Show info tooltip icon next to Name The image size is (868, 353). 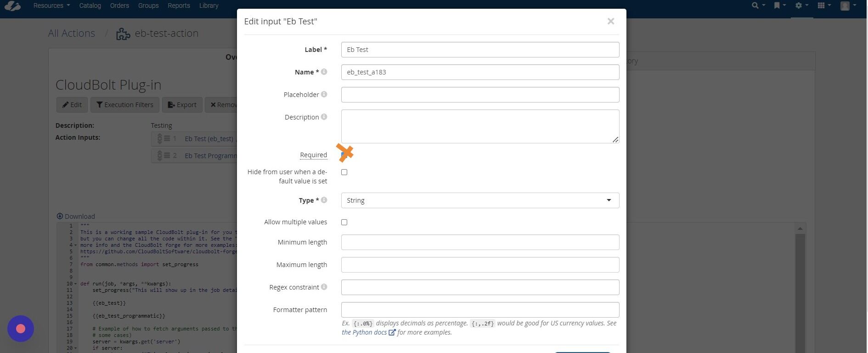tap(324, 72)
